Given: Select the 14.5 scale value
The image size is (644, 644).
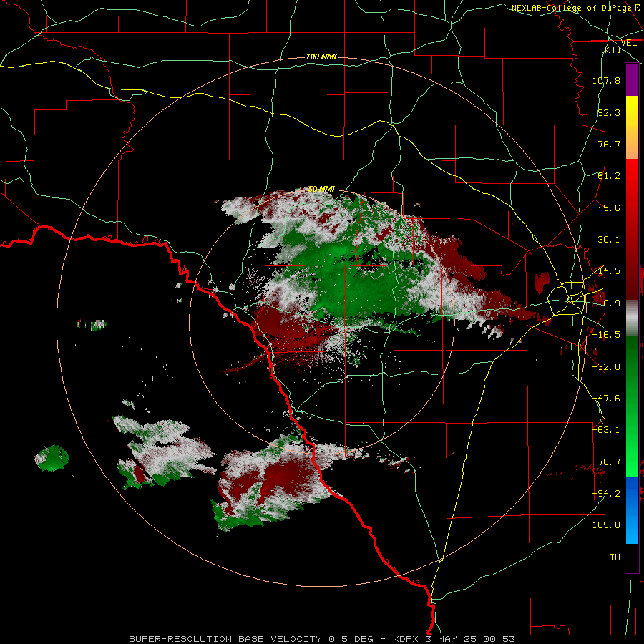Looking at the screenshot, I should point(609,271).
